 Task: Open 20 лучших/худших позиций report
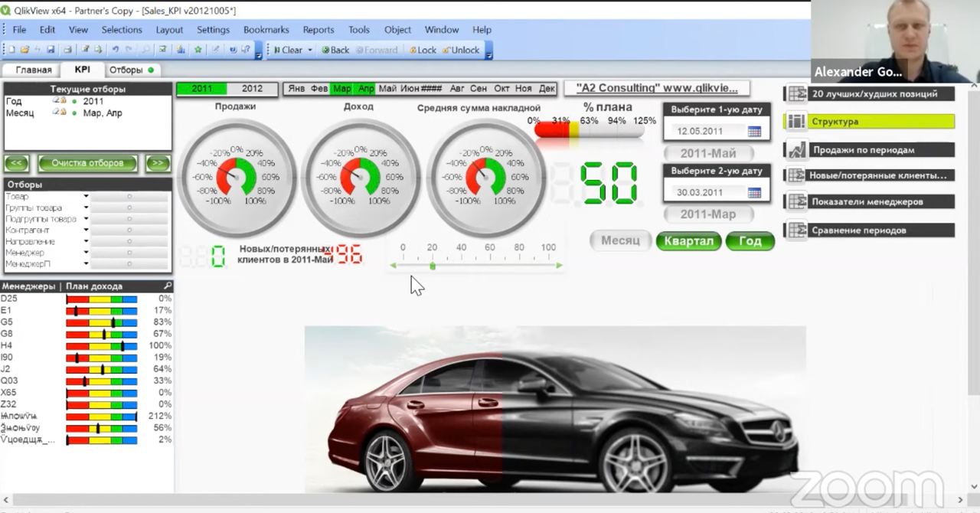[x=870, y=93]
